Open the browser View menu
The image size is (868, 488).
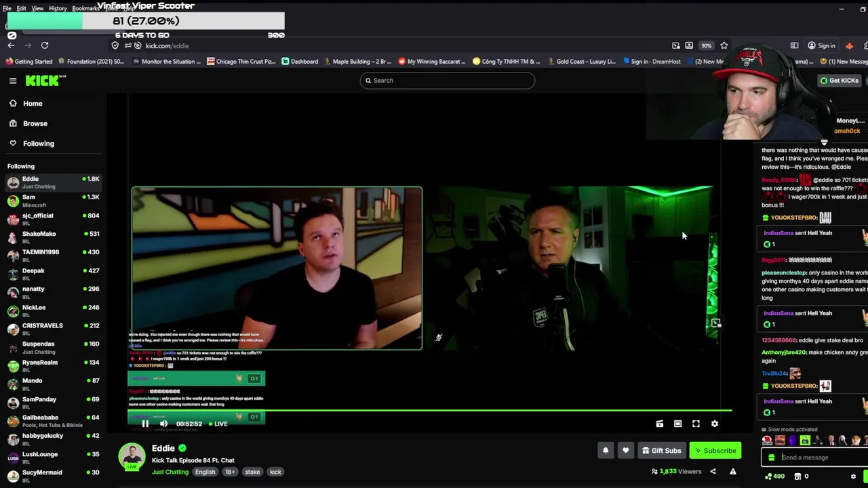[x=37, y=8]
